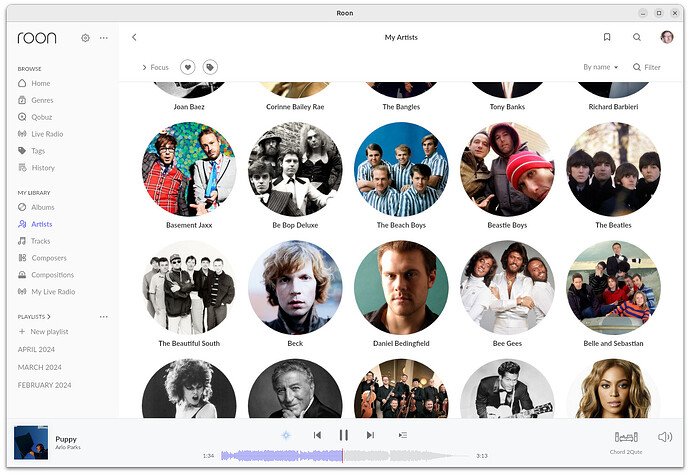Expand the Playlists section header
This screenshot has width=690, height=475.
pyautogui.click(x=34, y=317)
